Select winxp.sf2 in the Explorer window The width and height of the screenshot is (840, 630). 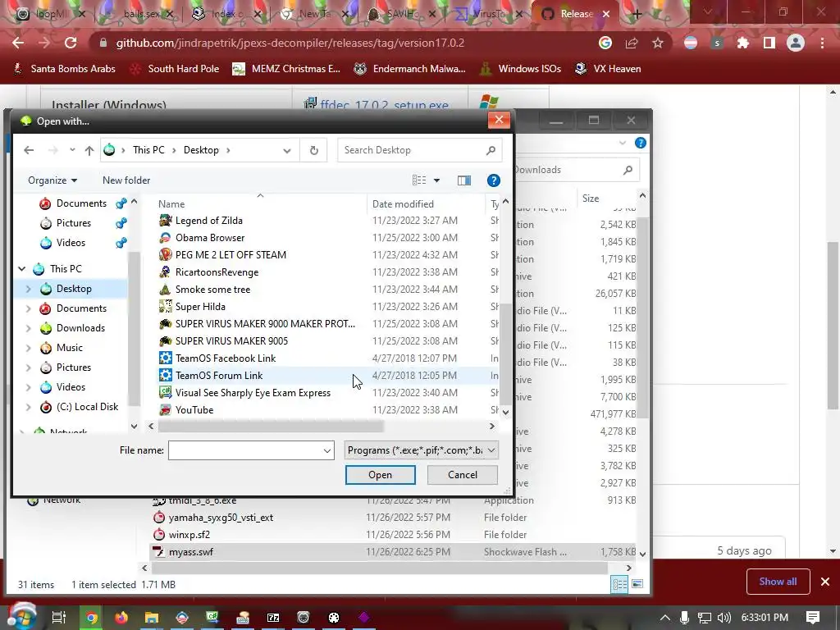(189, 535)
